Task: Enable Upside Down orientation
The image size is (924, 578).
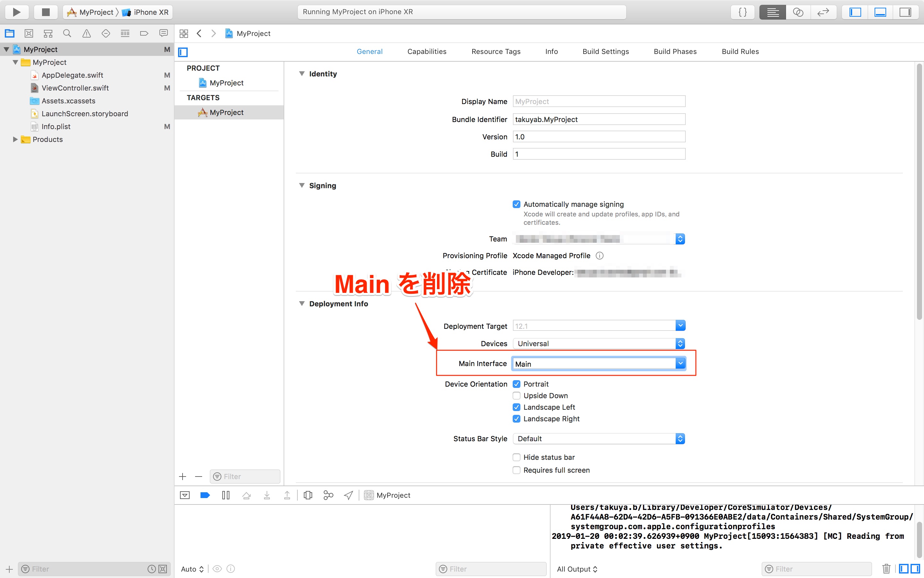Action: tap(517, 396)
